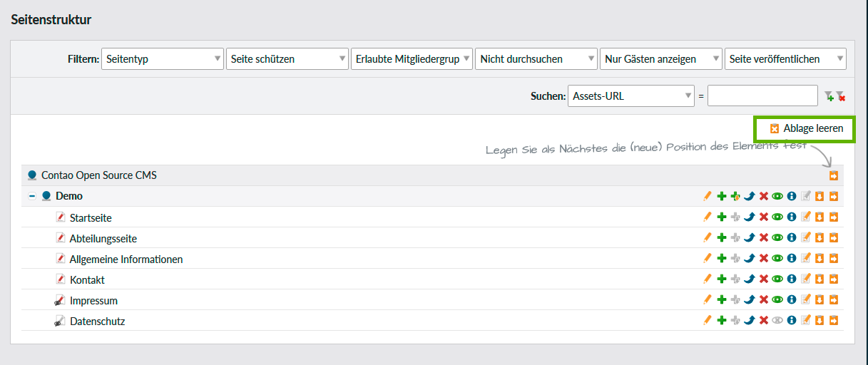Click the red delete X for Impressum
This screenshot has height=365, width=868.
tap(763, 300)
